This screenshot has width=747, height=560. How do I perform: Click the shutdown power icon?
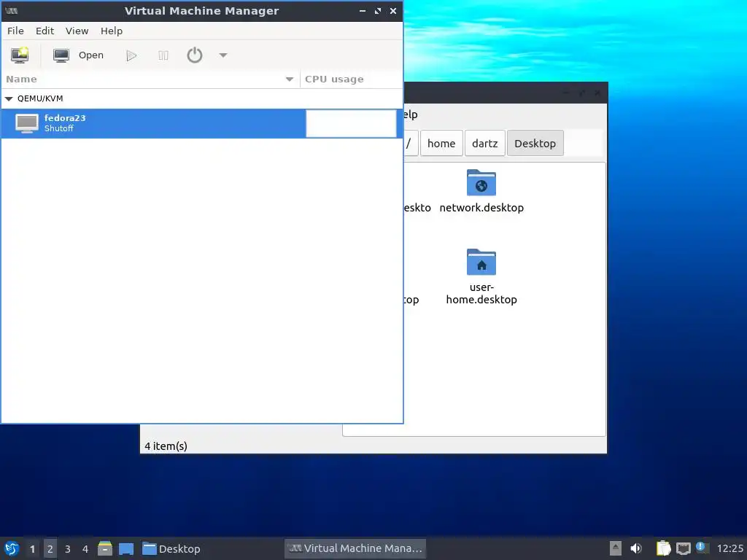[x=194, y=55]
